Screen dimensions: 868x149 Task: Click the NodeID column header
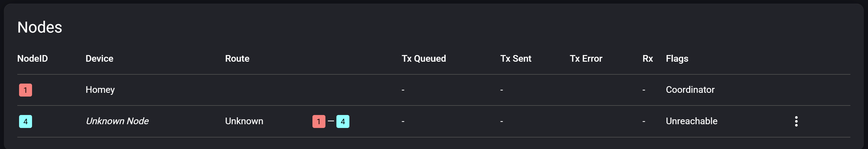[32, 59]
